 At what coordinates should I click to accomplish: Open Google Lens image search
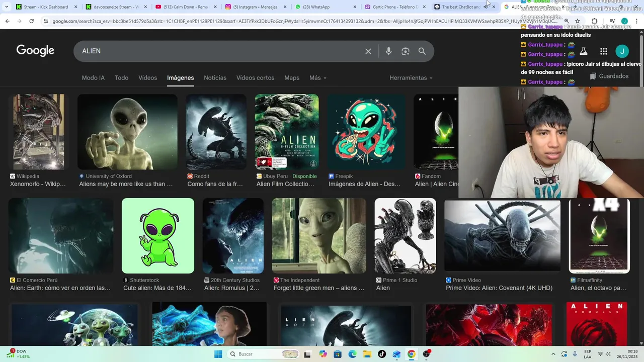[406, 51]
